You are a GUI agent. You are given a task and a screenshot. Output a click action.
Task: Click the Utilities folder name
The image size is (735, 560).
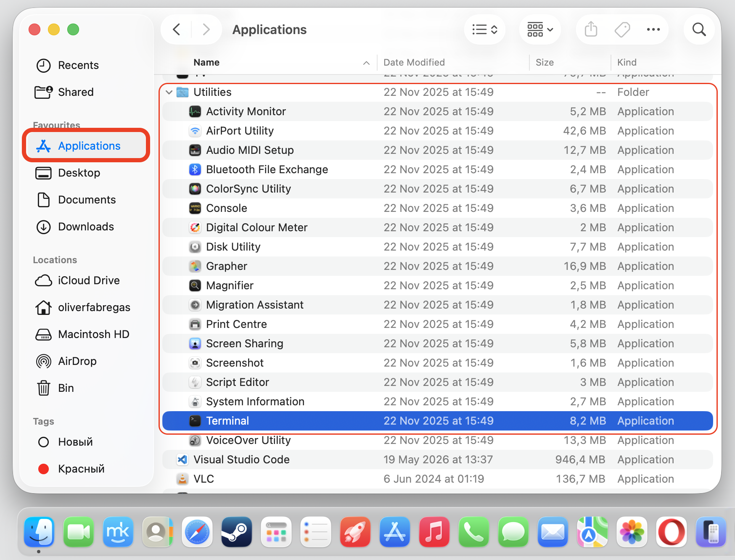[212, 92]
